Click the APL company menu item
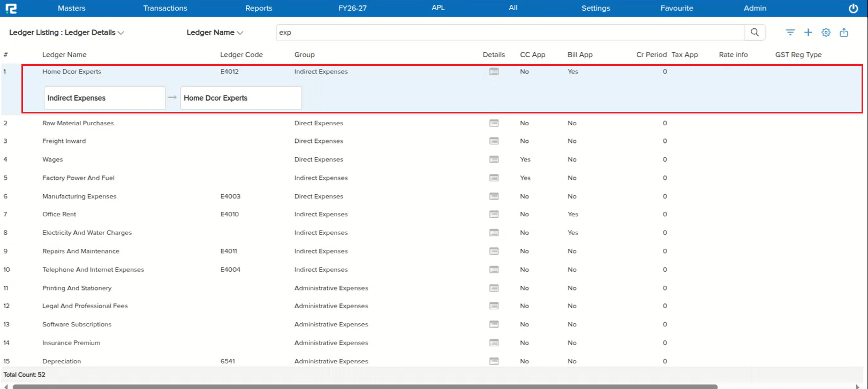The image size is (868, 389). [x=438, y=7]
